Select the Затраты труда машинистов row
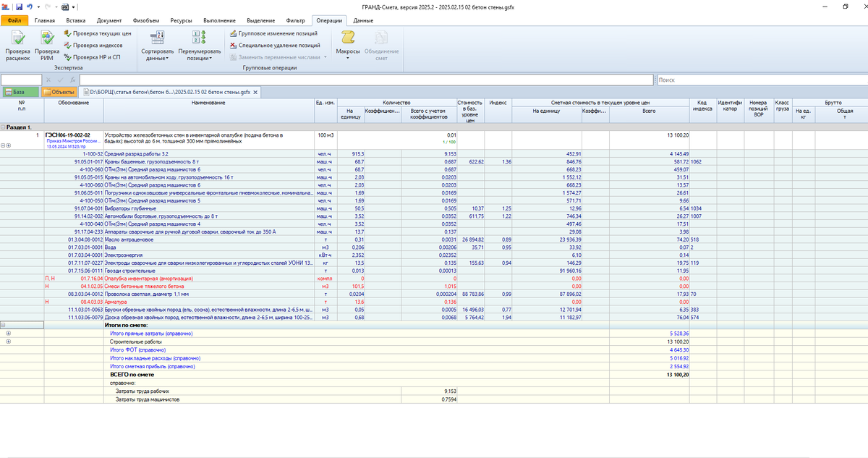868x458 pixels. [434, 399]
